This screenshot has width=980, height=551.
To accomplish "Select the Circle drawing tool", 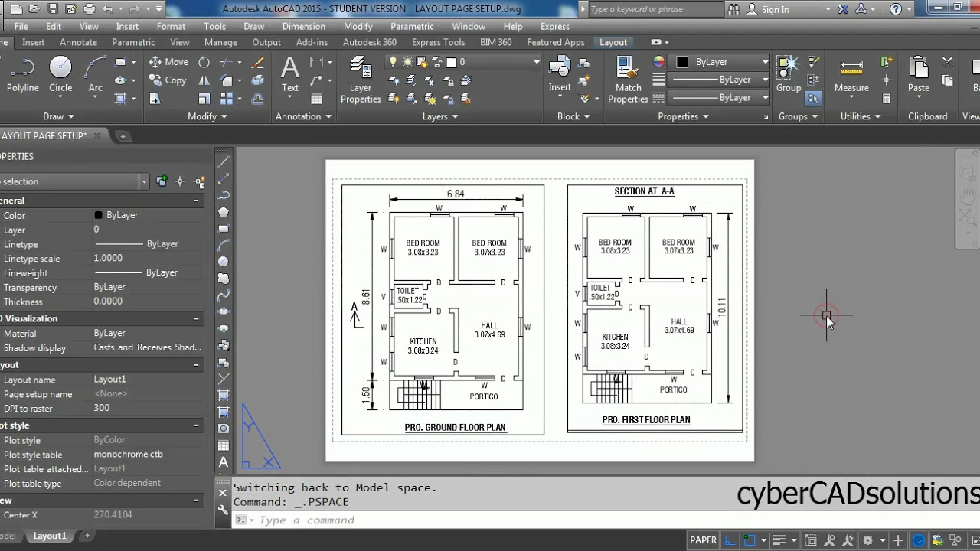I will click(60, 75).
